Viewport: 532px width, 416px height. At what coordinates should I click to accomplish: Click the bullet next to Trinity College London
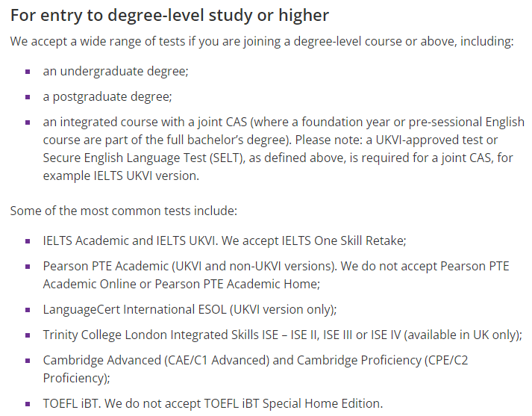[28, 335]
